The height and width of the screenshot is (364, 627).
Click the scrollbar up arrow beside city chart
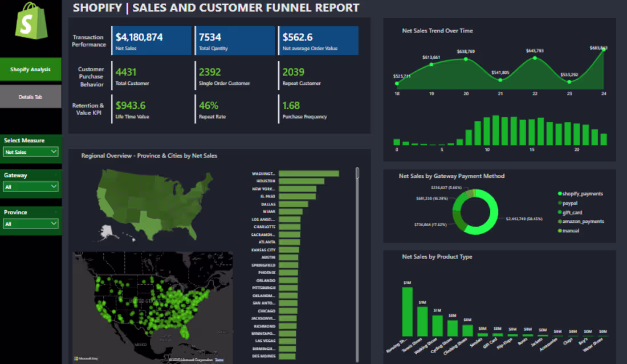357,169
